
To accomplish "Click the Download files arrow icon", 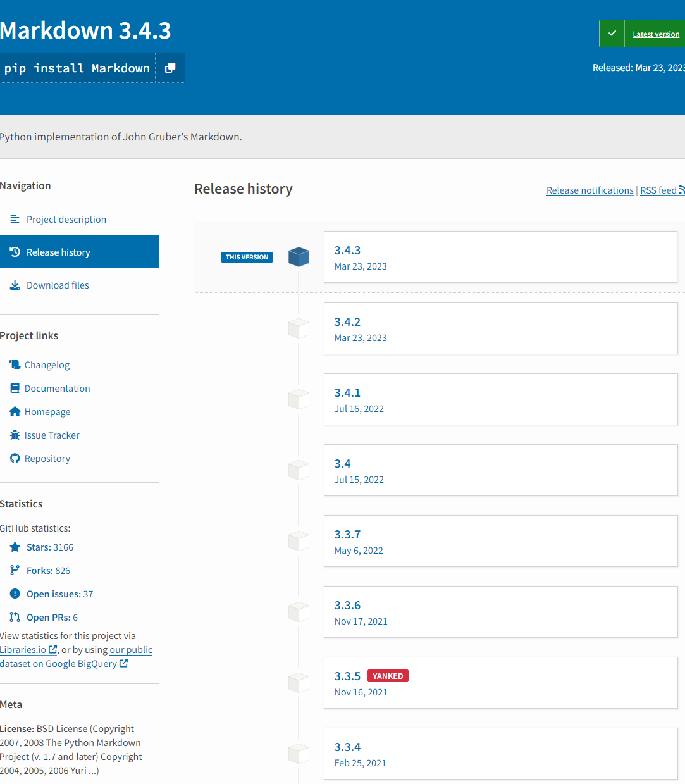I will [x=15, y=285].
